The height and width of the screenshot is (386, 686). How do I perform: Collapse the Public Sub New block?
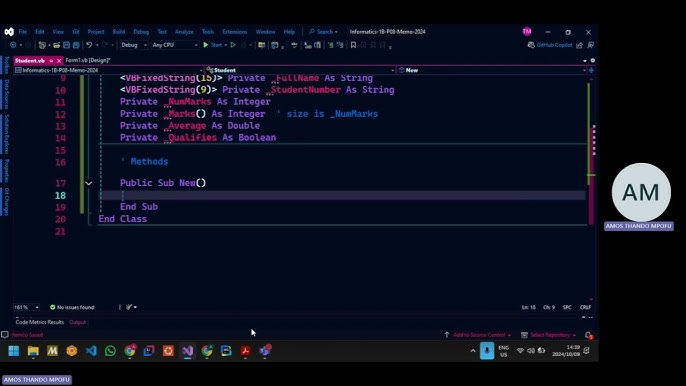(89, 183)
